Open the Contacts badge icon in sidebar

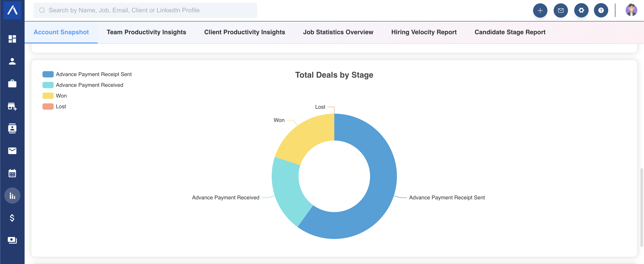click(x=12, y=128)
